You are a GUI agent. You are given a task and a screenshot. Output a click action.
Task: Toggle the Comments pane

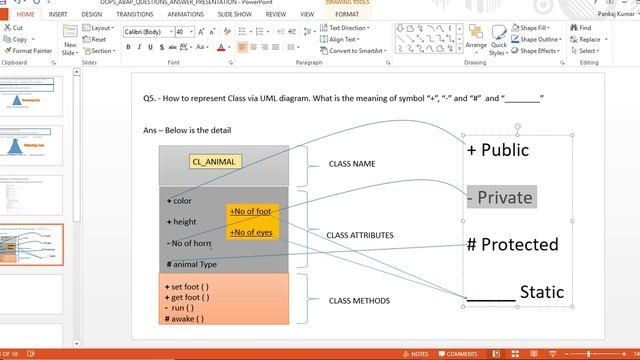click(x=458, y=354)
